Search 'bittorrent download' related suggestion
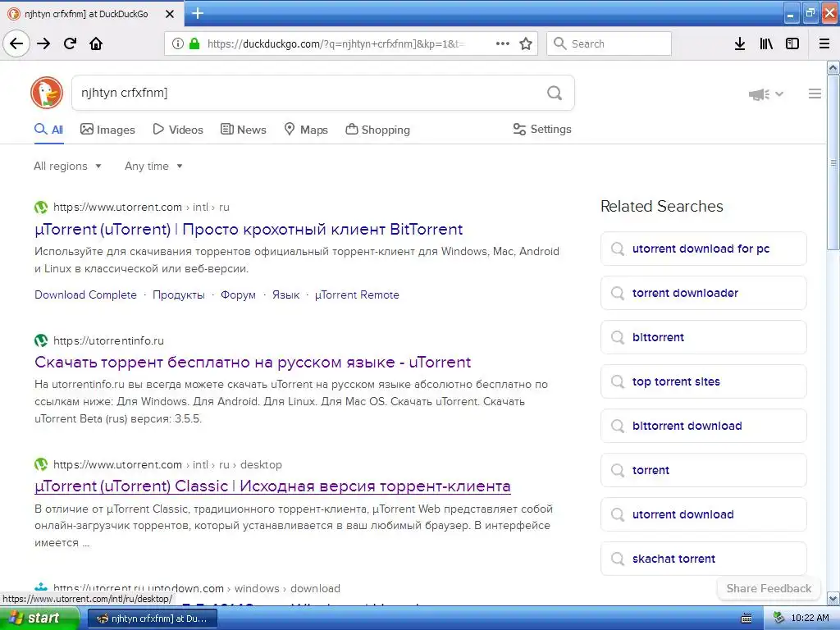The image size is (840, 630). pos(703,426)
